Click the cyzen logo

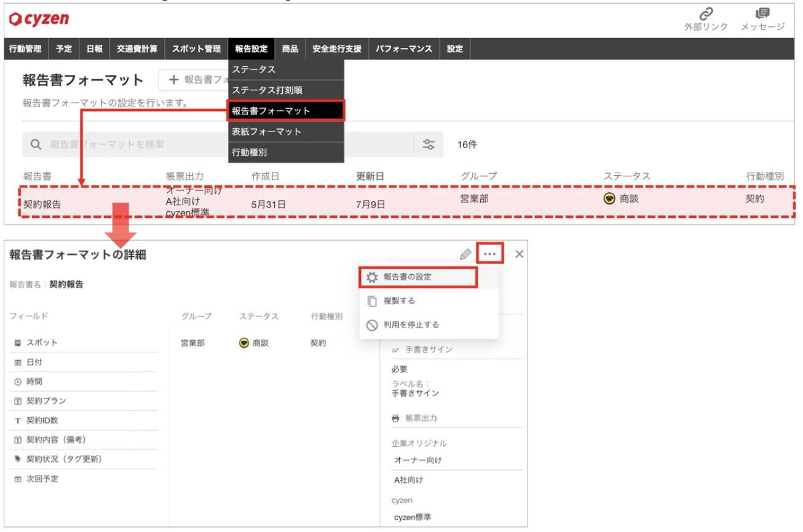[39, 19]
